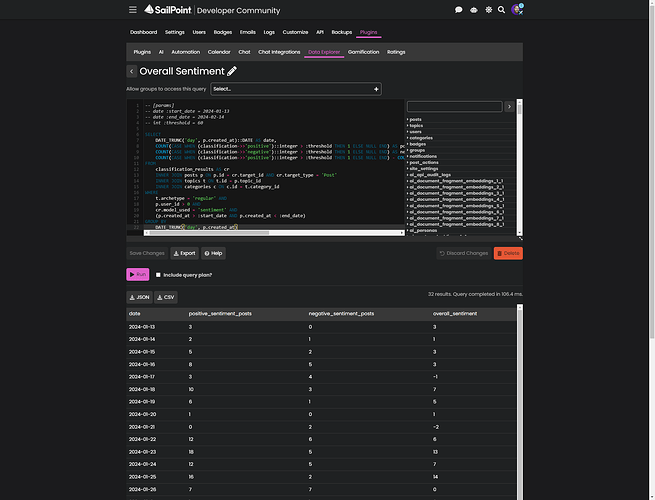This screenshot has height=500, width=655.
Task: Open the gear icon in the header
Action: [x=488, y=10]
